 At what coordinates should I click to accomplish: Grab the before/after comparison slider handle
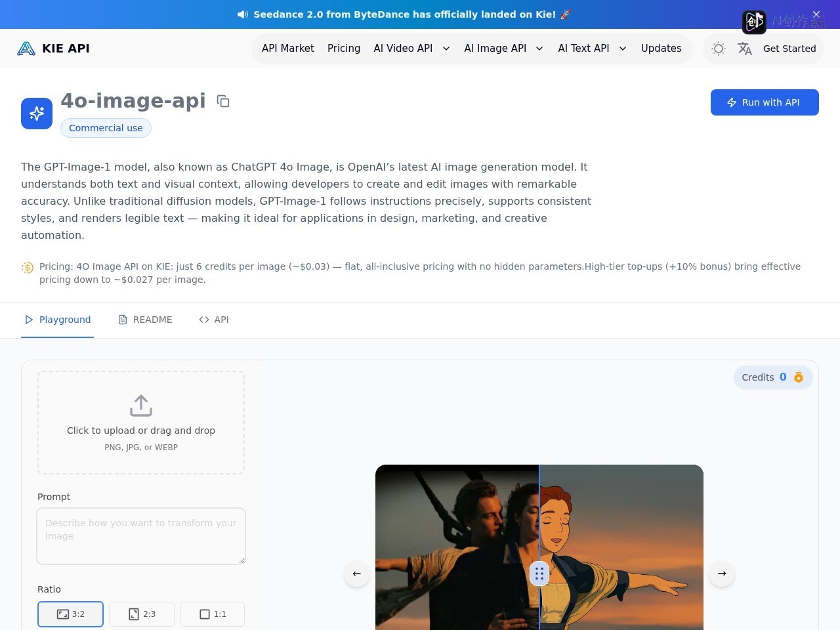[x=539, y=574]
